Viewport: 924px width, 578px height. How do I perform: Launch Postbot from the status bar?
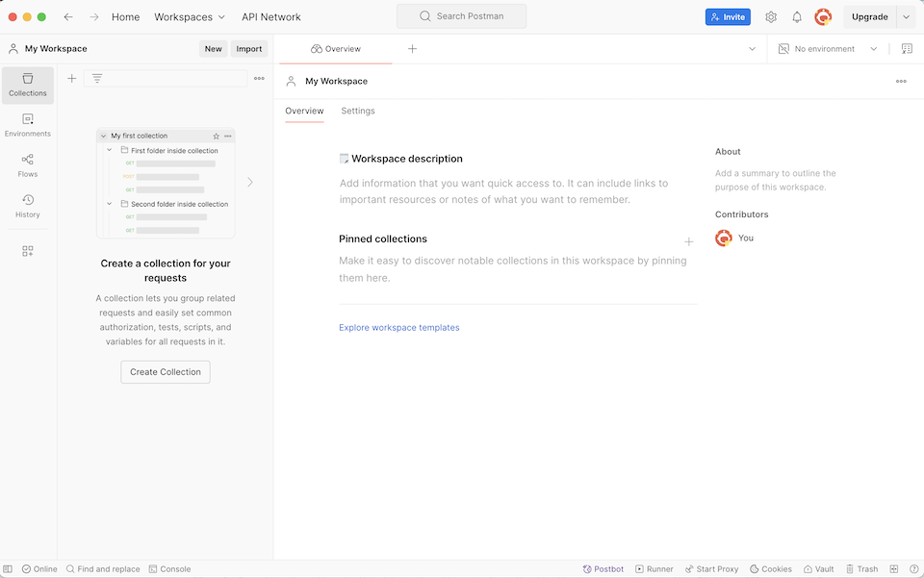603,568
